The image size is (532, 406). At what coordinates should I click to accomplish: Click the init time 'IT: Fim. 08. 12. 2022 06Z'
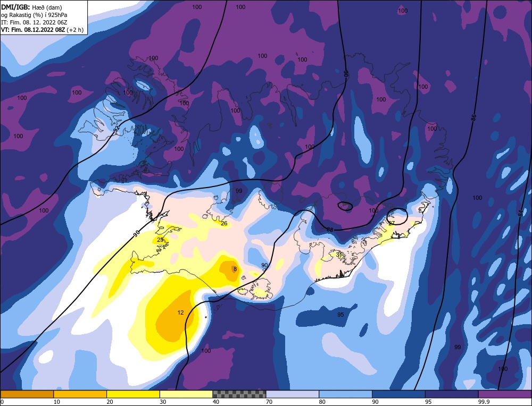[x=34, y=22]
